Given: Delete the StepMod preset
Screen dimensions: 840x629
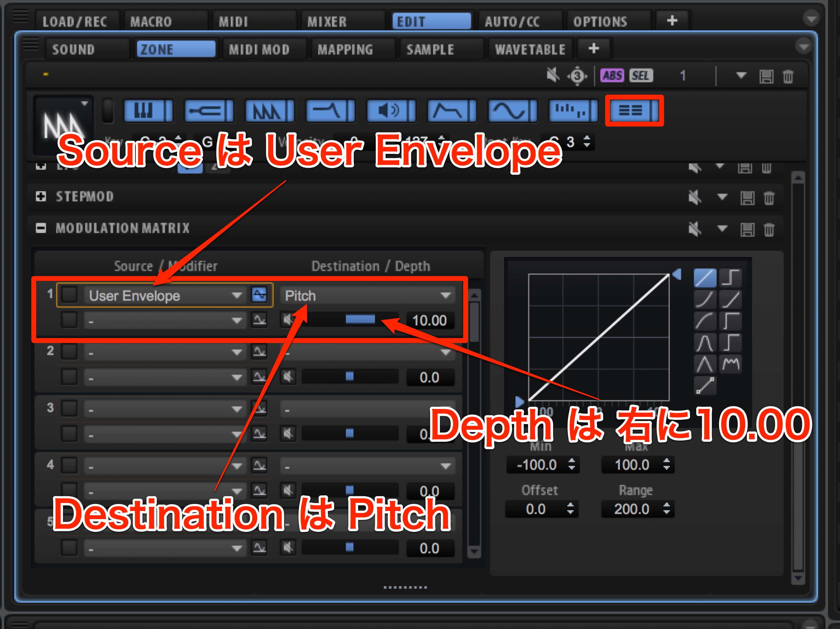Looking at the screenshot, I should coord(769,198).
